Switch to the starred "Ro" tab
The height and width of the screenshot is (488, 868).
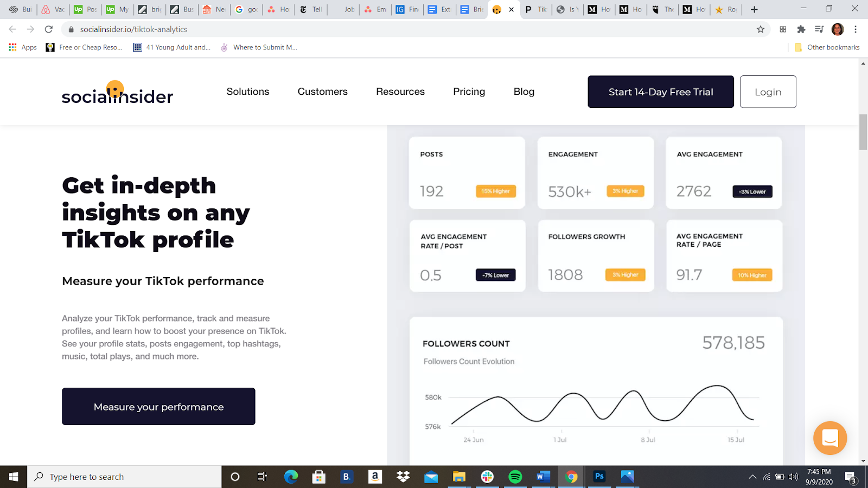click(726, 9)
